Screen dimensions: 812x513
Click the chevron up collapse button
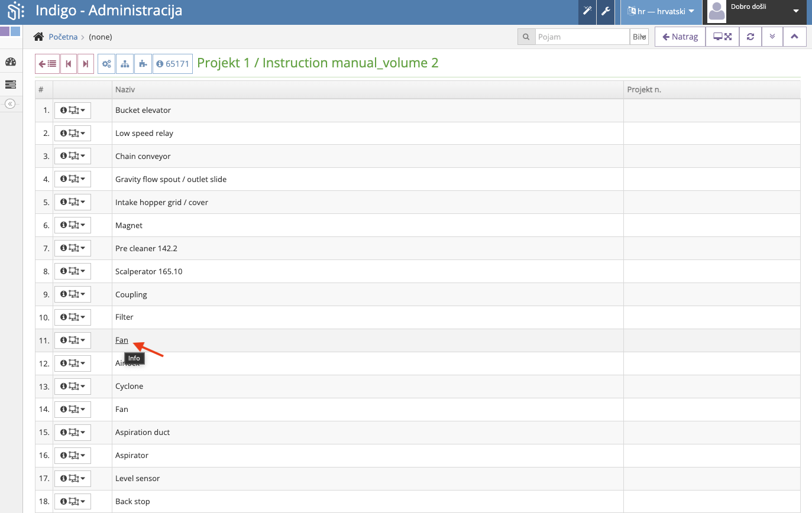794,37
